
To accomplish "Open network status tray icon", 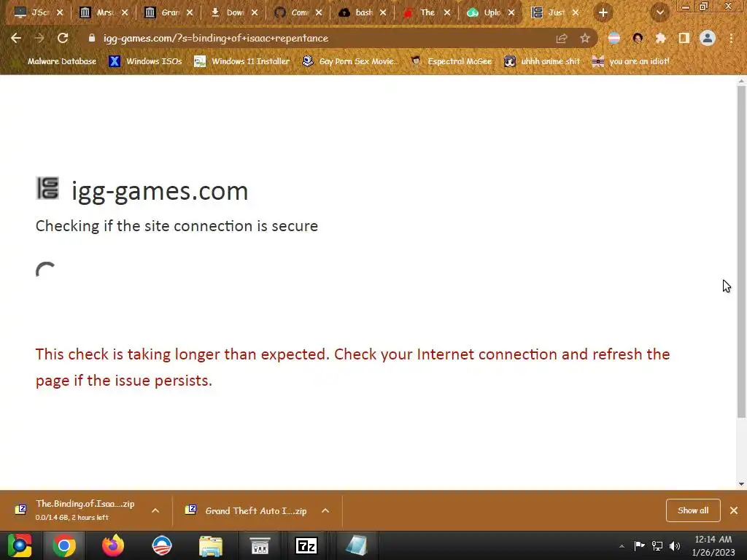I will (657, 545).
